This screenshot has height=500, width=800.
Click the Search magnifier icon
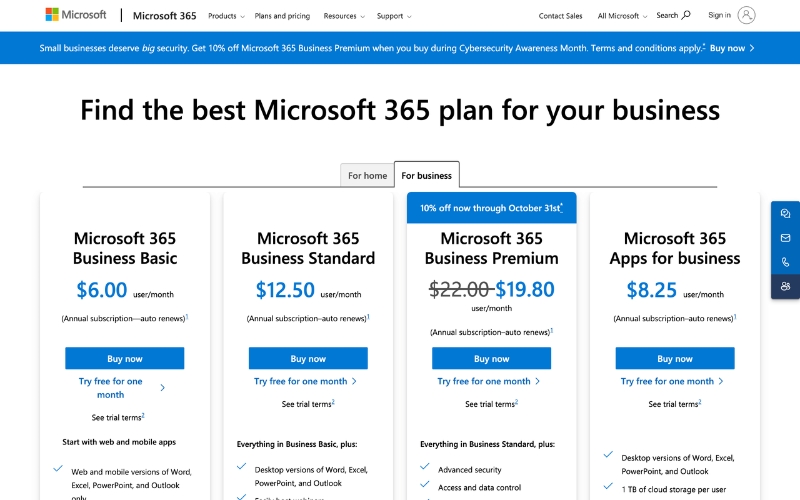pos(686,15)
